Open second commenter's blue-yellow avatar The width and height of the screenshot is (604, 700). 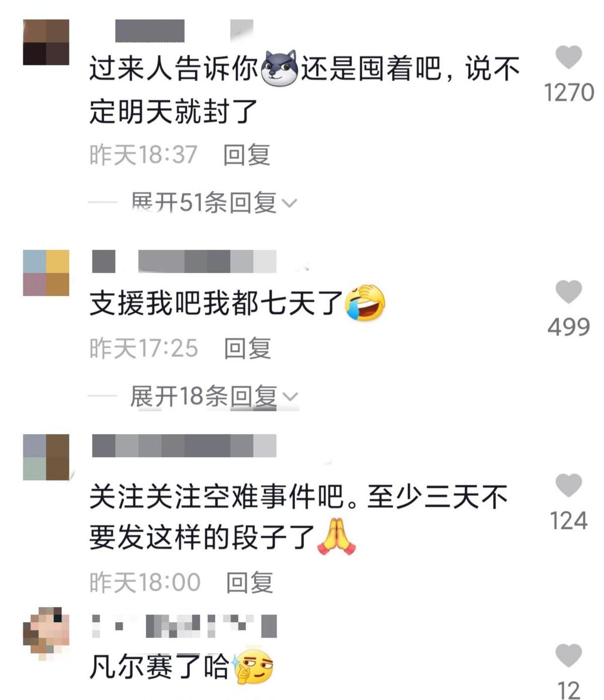(46, 273)
